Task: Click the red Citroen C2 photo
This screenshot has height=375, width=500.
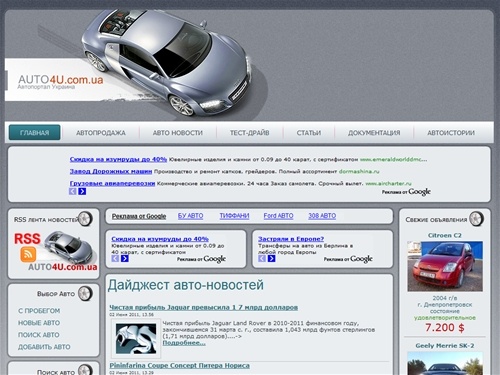Action: [445, 266]
